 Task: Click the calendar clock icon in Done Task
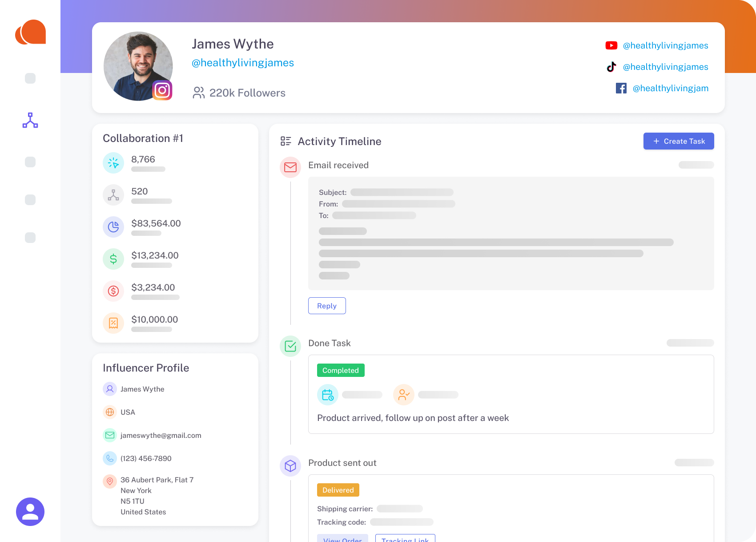click(x=328, y=395)
